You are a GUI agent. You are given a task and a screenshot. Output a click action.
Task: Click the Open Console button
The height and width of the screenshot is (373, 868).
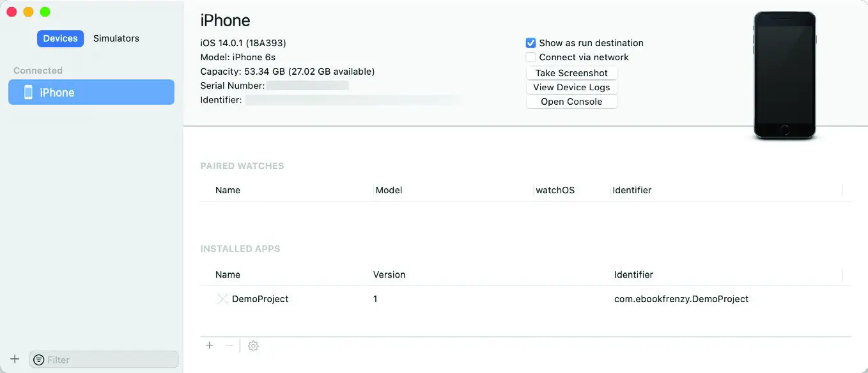coord(571,102)
